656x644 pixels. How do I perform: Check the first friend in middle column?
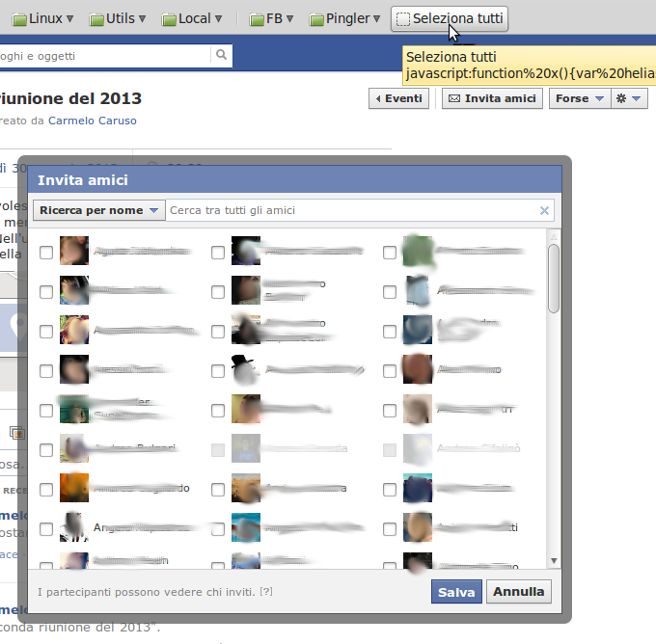point(218,253)
